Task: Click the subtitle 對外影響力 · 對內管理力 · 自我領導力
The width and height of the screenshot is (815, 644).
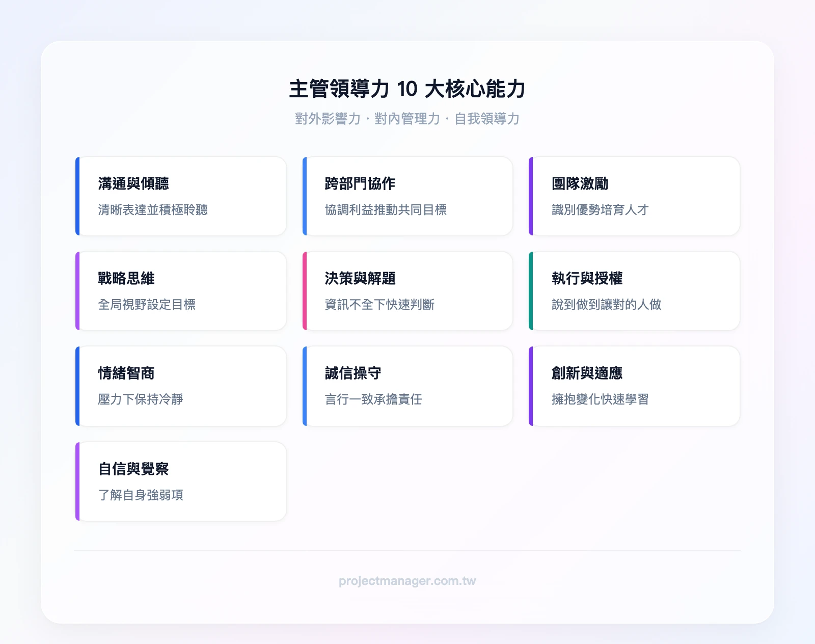Action: 407,119
